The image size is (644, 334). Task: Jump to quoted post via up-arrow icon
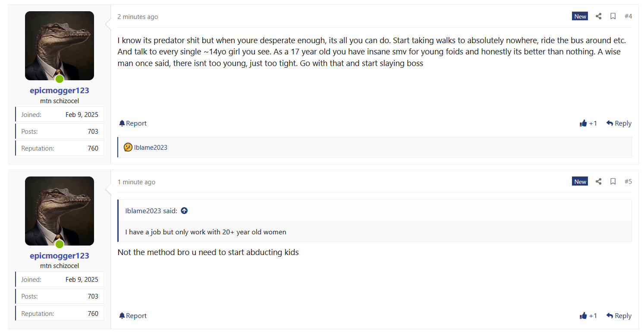click(x=184, y=211)
